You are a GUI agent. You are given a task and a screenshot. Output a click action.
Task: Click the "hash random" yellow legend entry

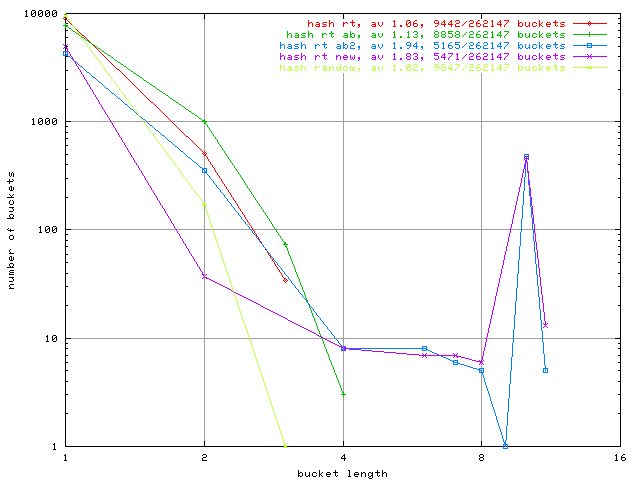tap(422, 68)
